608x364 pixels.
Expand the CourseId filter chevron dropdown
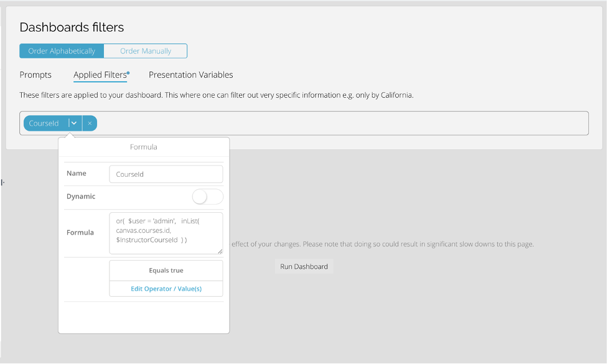coord(74,123)
